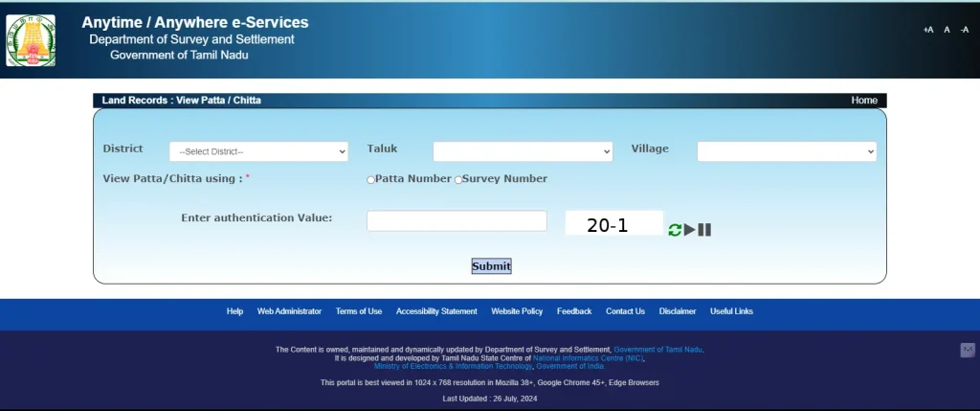Click the 'Department of Survey and Settlement' header text
The height and width of the screenshot is (411, 980).
coord(191,39)
